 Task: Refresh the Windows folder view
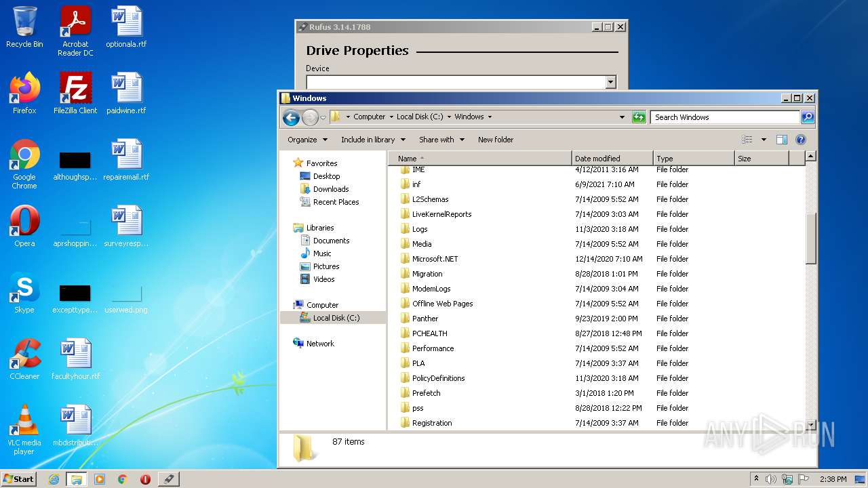[x=639, y=117]
